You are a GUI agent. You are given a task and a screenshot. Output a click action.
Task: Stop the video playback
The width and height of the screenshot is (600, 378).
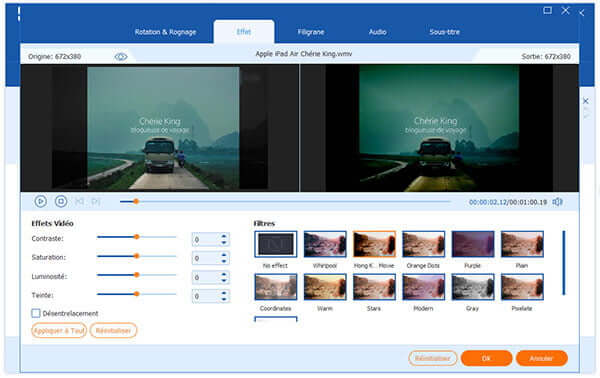tap(61, 201)
